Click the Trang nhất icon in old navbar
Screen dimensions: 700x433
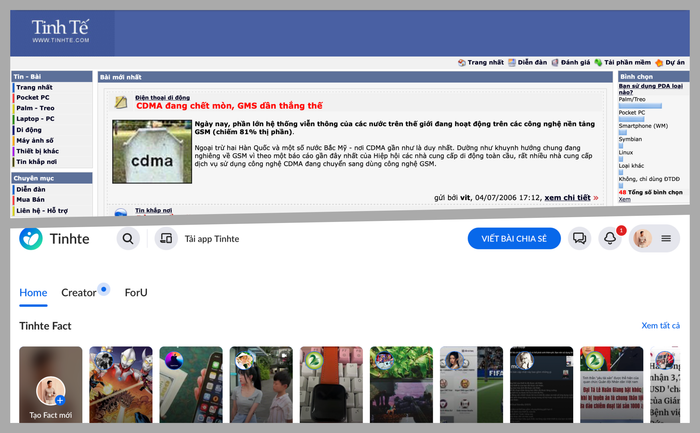(462, 62)
